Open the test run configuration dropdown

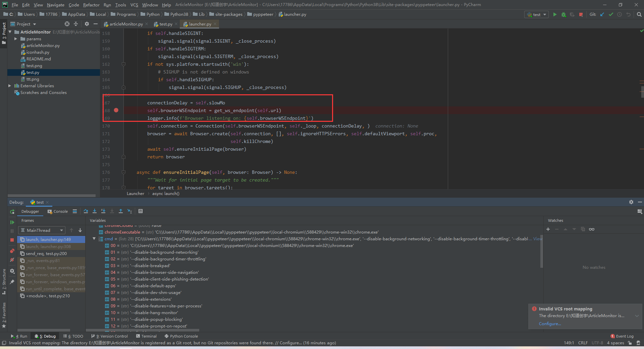point(536,14)
